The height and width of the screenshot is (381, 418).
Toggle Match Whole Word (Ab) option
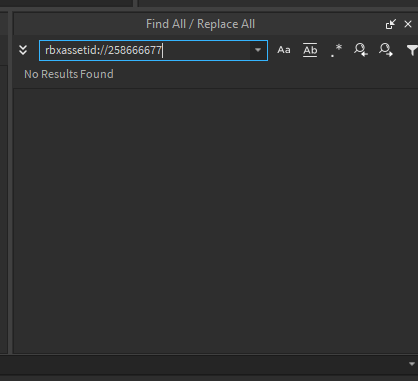pyautogui.click(x=310, y=50)
